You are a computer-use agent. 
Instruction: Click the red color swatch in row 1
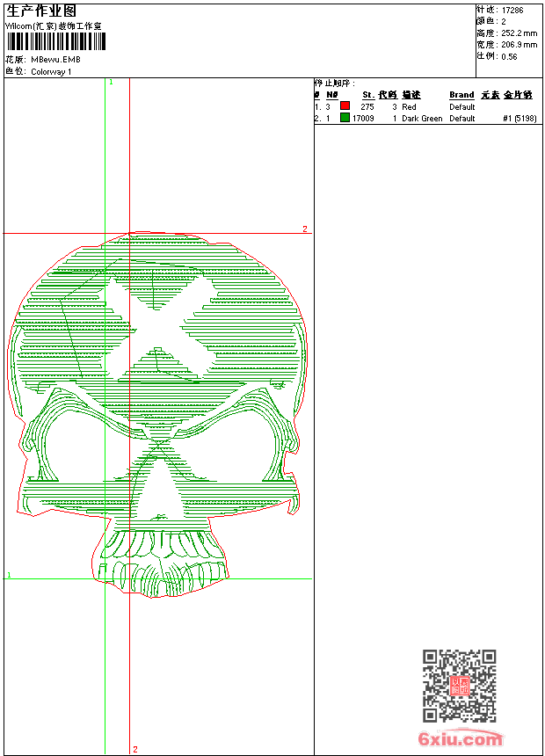pyautogui.click(x=345, y=106)
